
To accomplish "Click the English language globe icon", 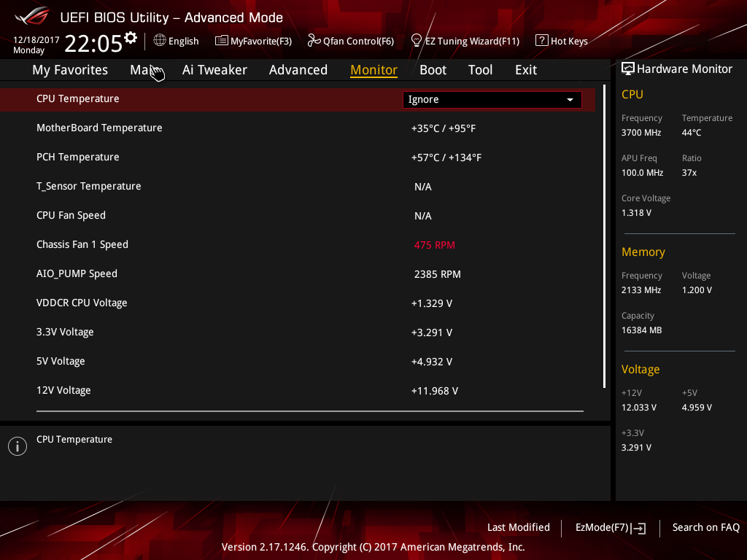I will 160,41.
